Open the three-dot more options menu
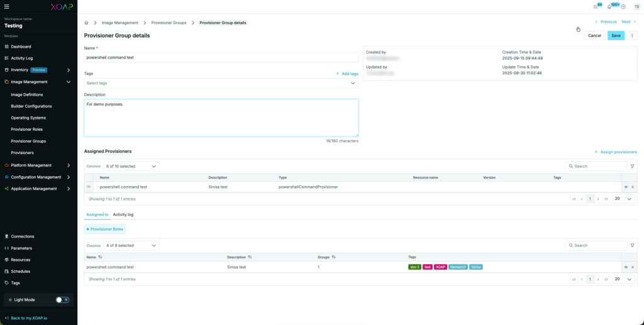644x325 pixels. click(x=632, y=36)
